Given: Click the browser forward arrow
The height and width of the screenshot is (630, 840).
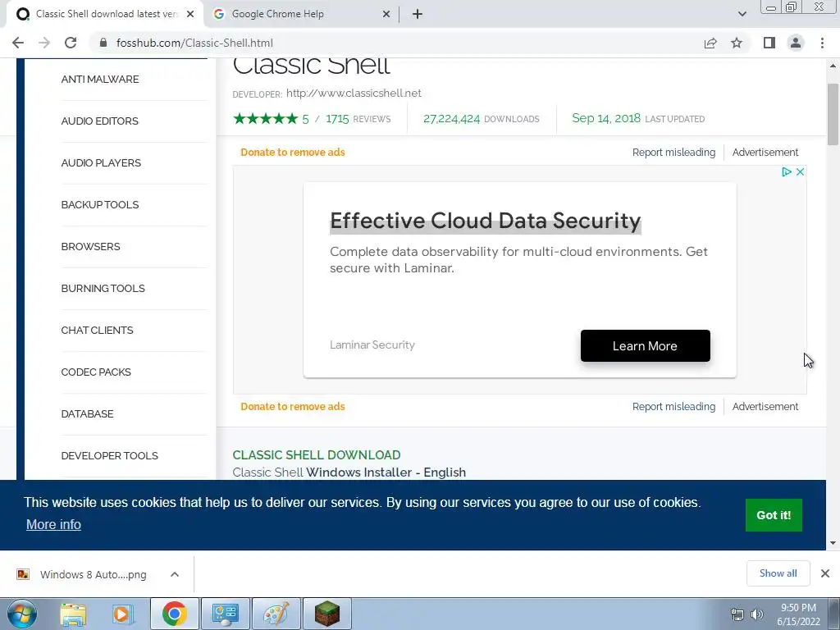Looking at the screenshot, I should click(x=44, y=43).
